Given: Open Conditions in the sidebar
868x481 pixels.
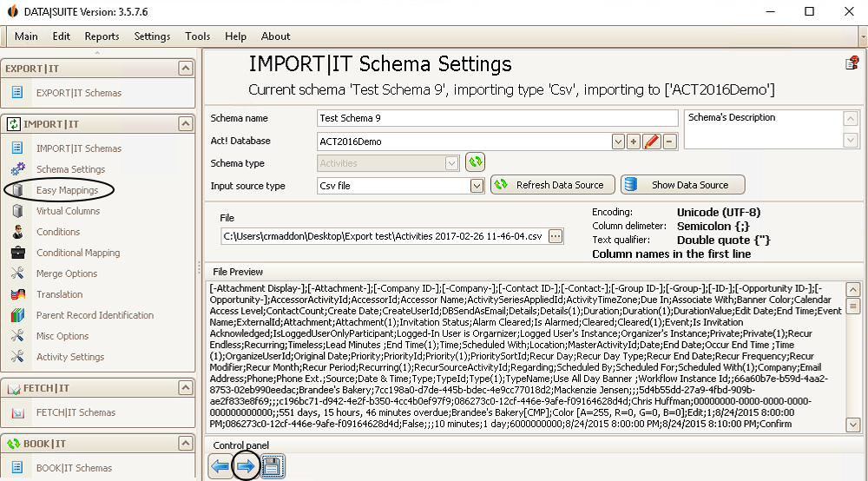Looking at the screenshot, I should coord(58,232).
